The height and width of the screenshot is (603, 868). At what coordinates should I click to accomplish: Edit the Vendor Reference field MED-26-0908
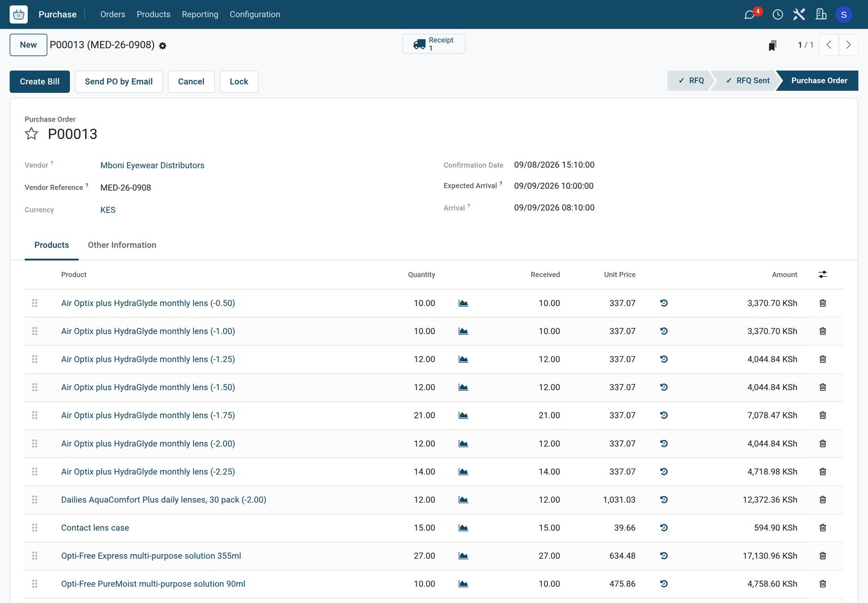point(126,188)
